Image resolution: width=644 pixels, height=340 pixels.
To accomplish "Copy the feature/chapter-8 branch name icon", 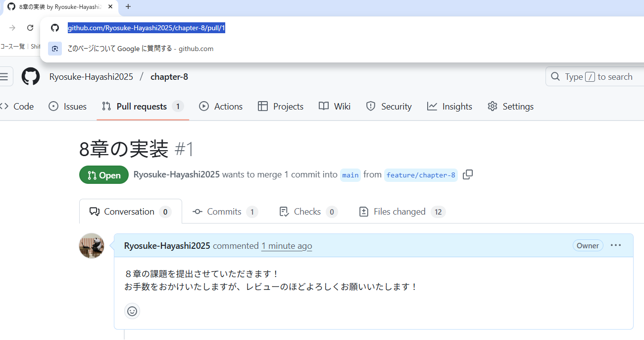I will 467,174.
